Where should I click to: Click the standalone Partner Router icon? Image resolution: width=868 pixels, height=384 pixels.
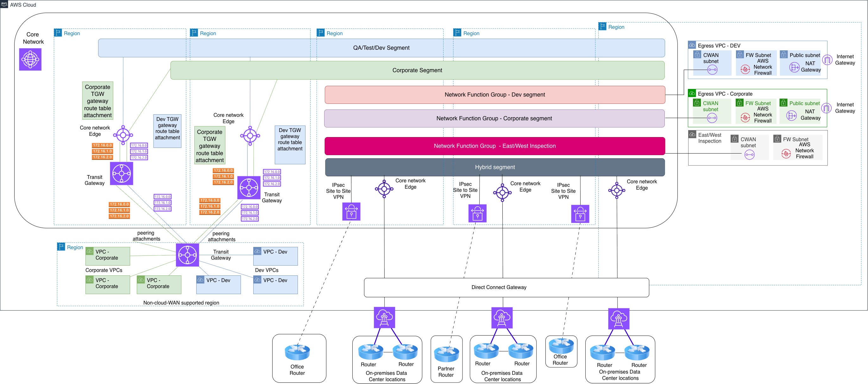[x=446, y=354]
